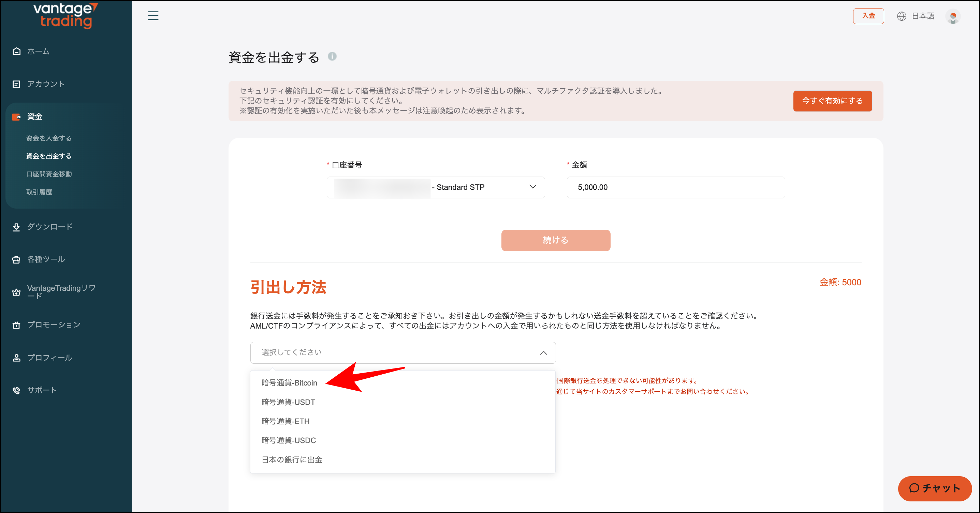This screenshot has width=980, height=513.
Task: Click the 資金 wallet icon
Action: [x=16, y=117]
